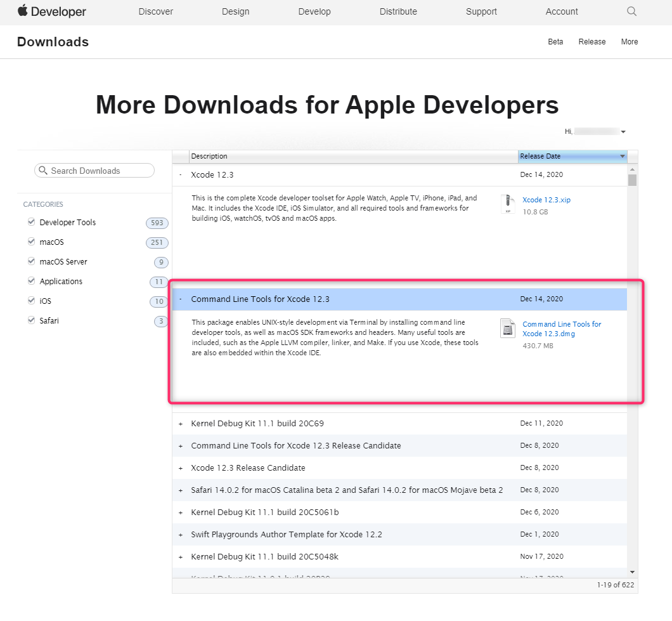Click the 9 count badge for macOS Server
The height and width of the screenshot is (621, 672).
161,262
